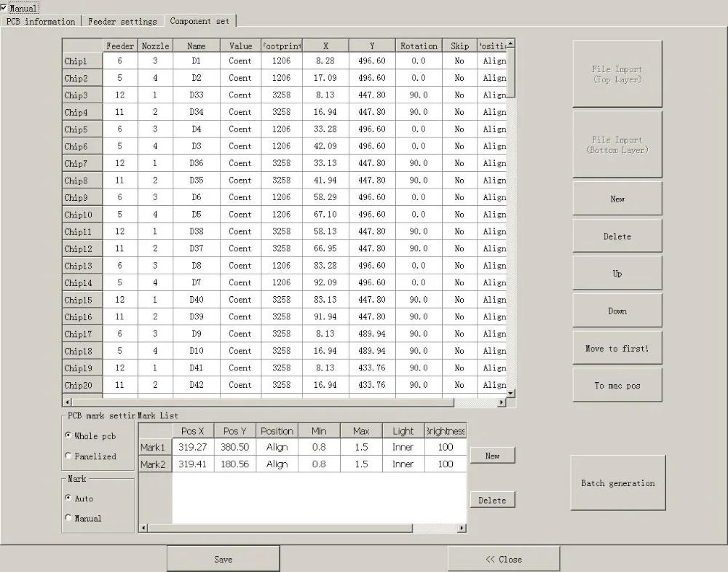Screen dimensions: 728x572
Task: Select the Whole pcb radio option
Action: [68, 435]
